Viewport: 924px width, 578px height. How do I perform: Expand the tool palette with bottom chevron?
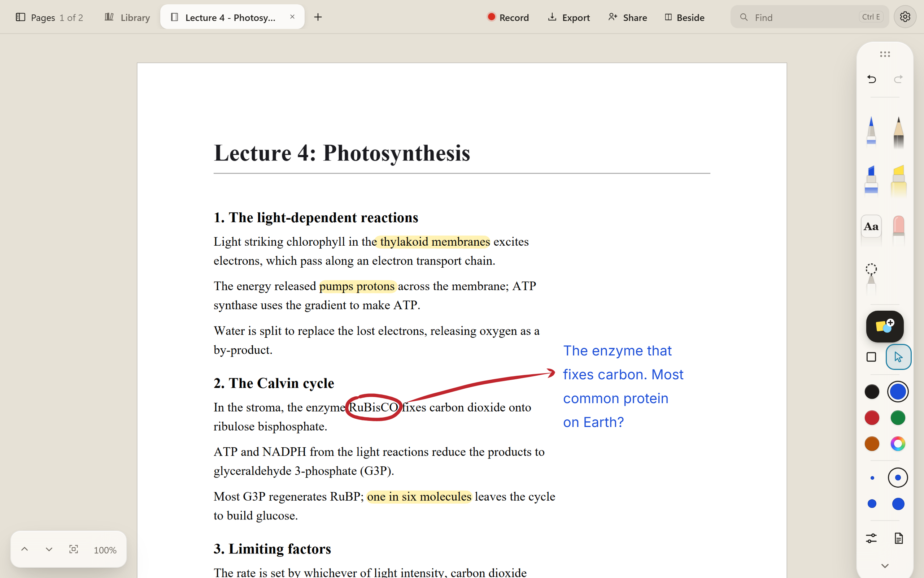pyautogui.click(x=885, y=565)
